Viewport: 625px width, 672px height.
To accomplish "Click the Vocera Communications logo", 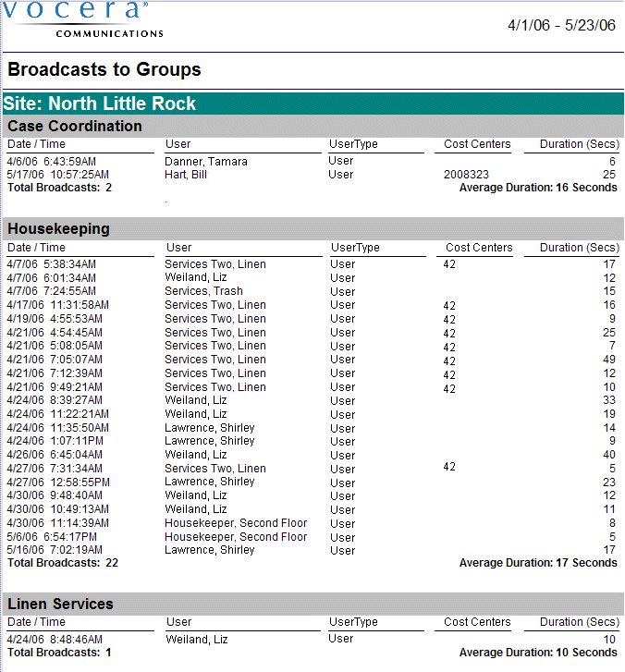I will (x=83, y=18).
